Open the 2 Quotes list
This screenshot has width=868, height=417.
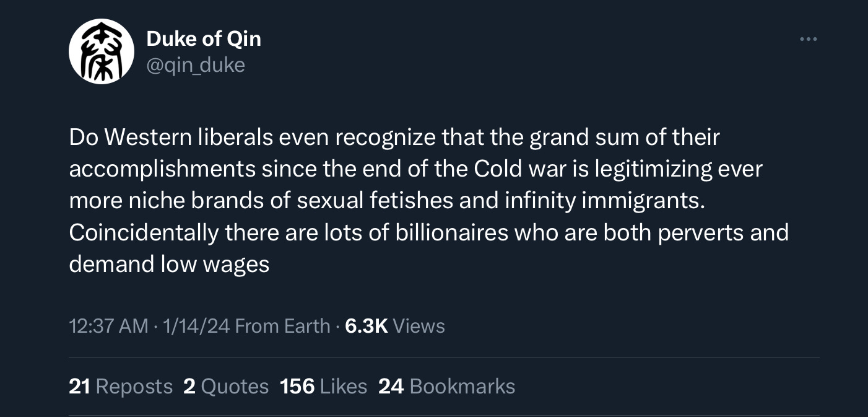click(226, 386)
